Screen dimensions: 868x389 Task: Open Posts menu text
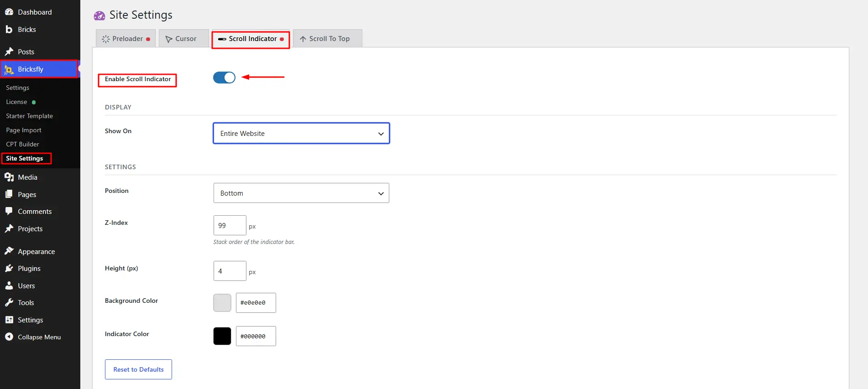[x=26, y=52]
